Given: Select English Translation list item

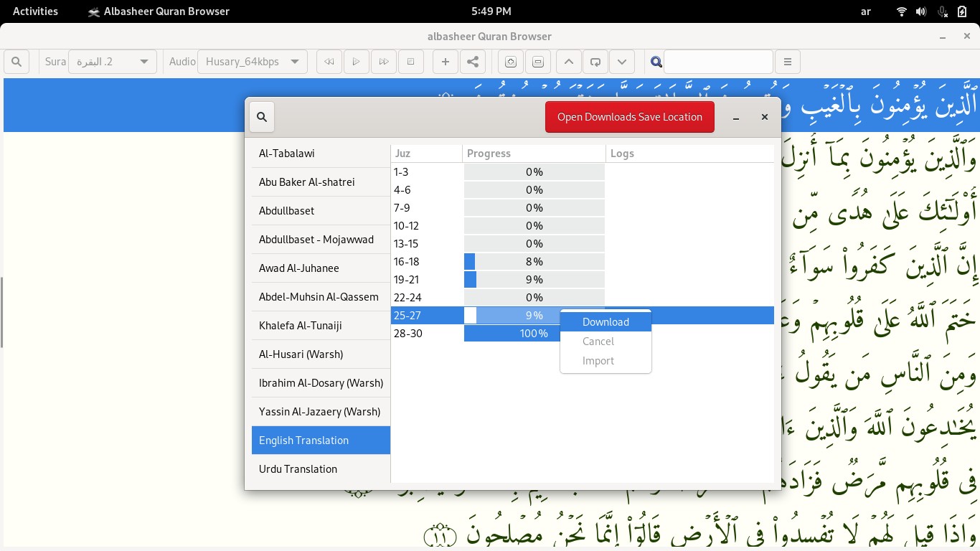Looking at the screenshot, I should 321,441.
